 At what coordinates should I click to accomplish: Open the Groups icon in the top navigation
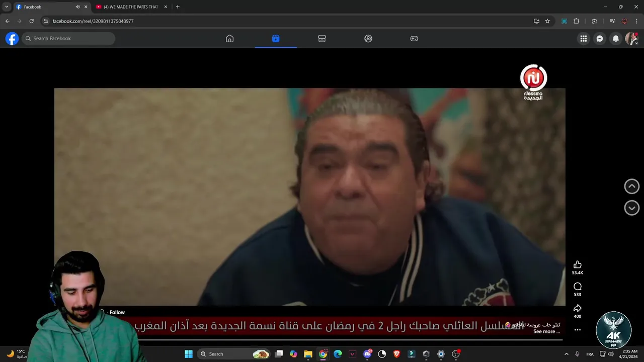click(x=368, y=39)
